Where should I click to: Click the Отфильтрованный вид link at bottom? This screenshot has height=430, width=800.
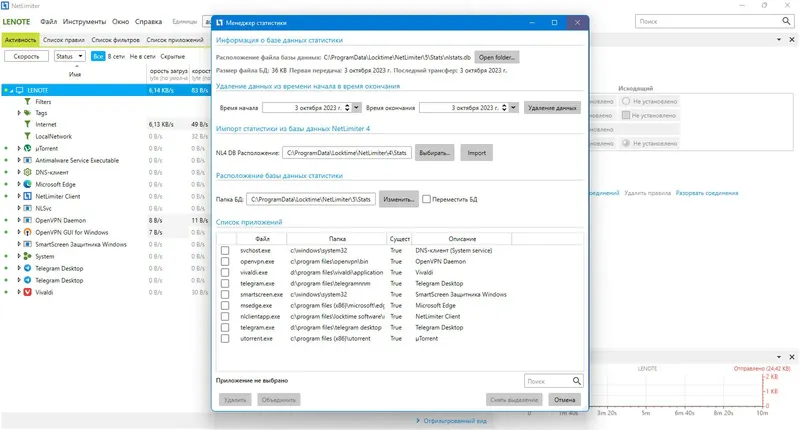pos(455,421)
